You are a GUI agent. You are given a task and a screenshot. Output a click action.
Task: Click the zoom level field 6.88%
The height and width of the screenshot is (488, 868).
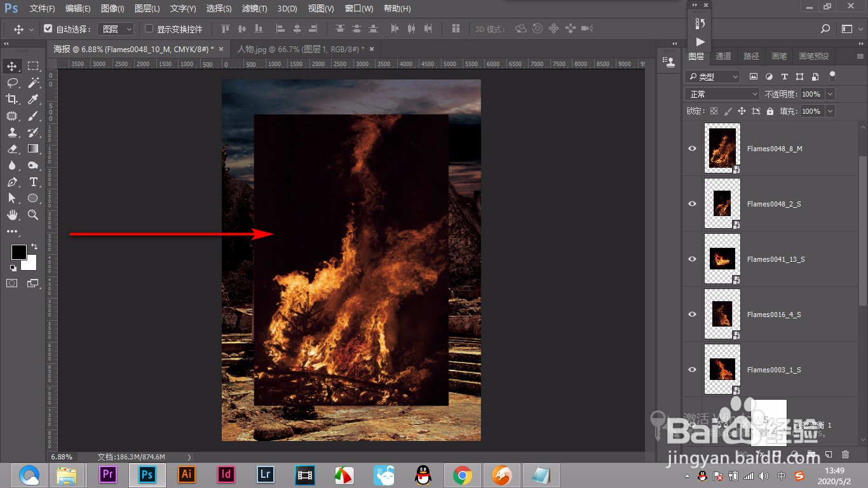(62, 457)
